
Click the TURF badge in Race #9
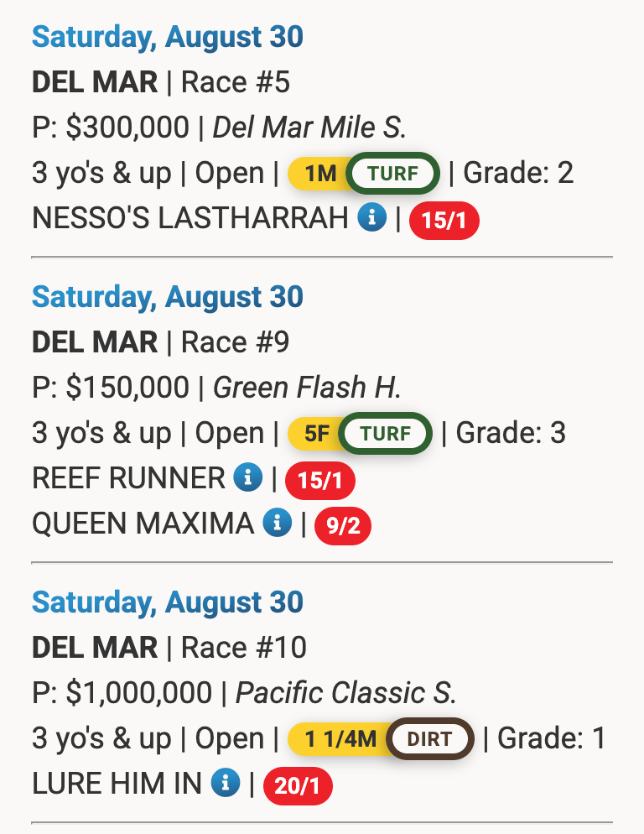pos(386,435)
